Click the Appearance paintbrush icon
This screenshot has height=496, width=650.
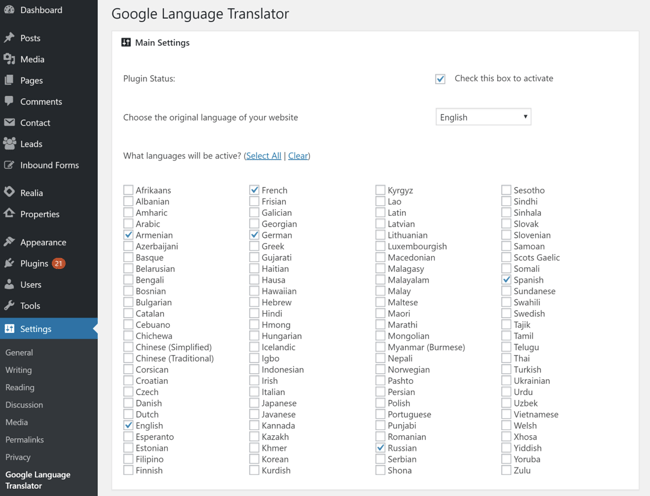(x=9, y=242)
